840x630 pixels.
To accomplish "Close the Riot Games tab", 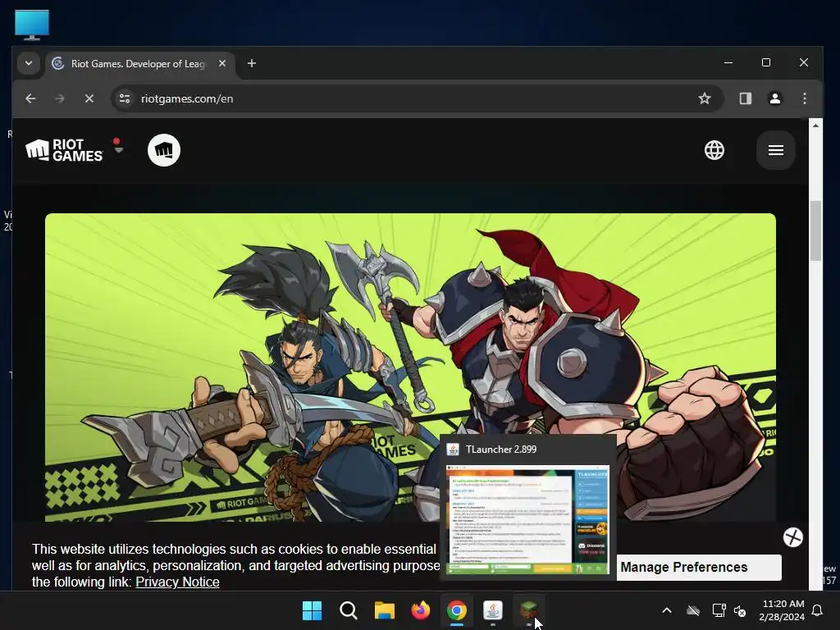I will (222, 63).
